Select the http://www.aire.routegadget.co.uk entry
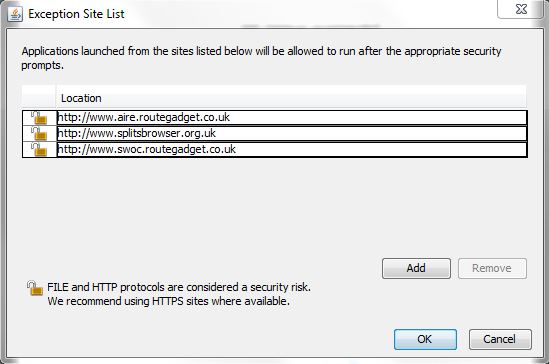 (x=292, y=117)
